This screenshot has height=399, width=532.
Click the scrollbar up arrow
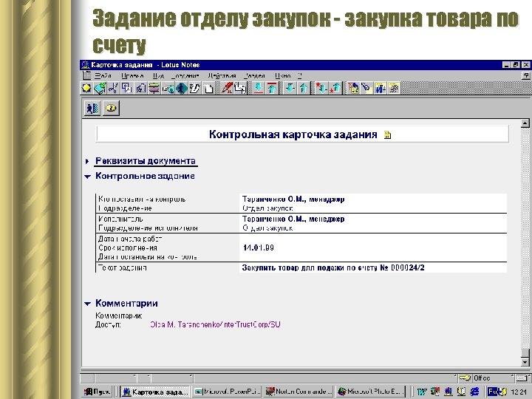[x=525, y=123]
